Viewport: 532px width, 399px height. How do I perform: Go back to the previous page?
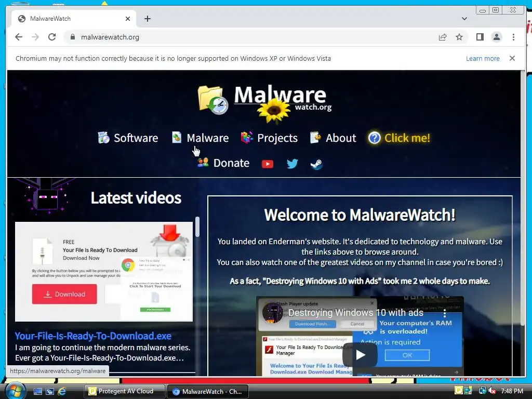coord(19,37)
